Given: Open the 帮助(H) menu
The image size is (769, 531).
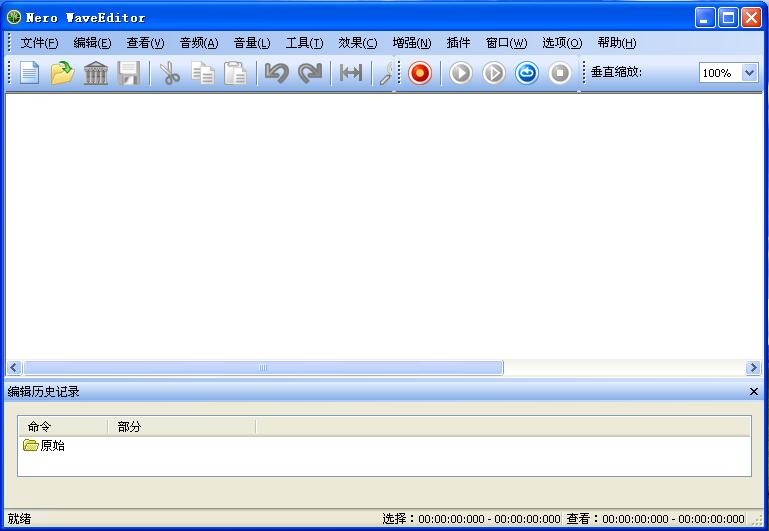Looking at the screenshot, I should tap(616, 43).
